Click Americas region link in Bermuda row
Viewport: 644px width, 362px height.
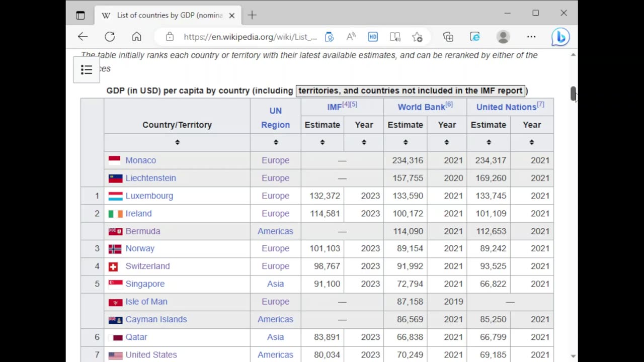click(275, 231)
